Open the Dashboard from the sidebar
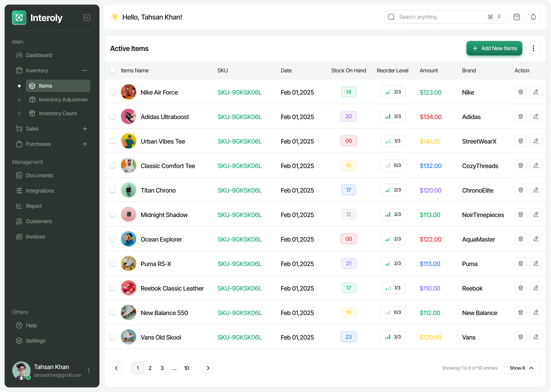Image resolution: width=551 pixels, height=392 pixels. click(x=39, y=55)
